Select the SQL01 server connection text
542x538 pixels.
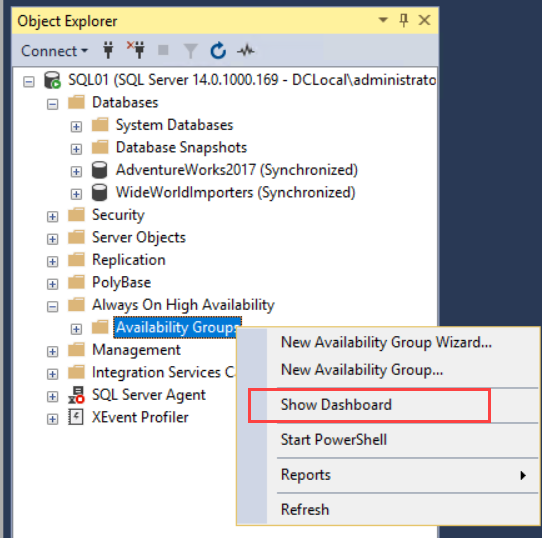tap(252, 80)
